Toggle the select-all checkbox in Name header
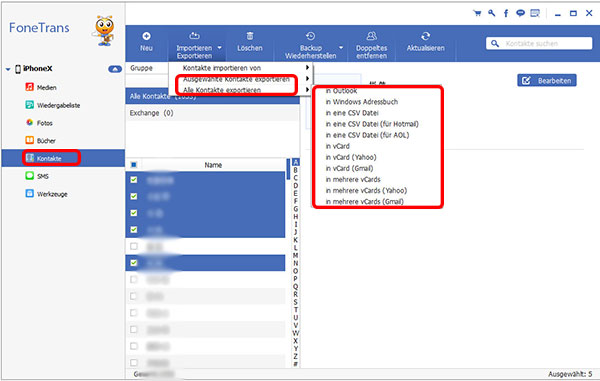The height and width of the screenshot is (381, 600). [134, 165]
